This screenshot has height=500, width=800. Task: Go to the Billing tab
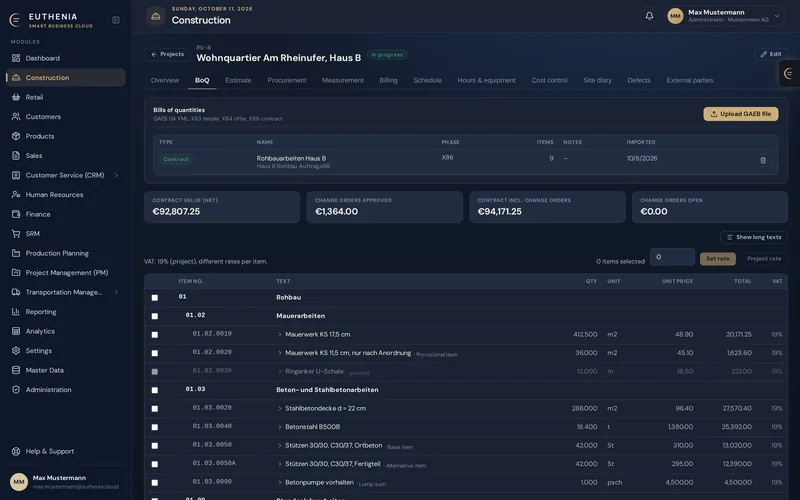click(x=388, y=80)
